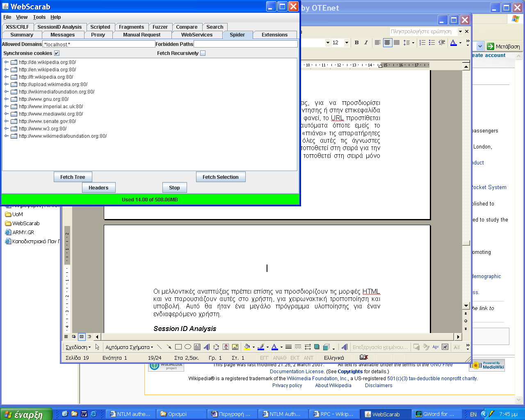Click the Stop button in Spider
525x420 pixels.
174,188
